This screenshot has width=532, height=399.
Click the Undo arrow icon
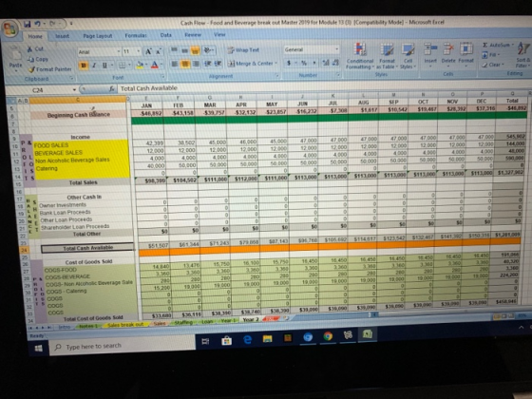click(38, 24)
